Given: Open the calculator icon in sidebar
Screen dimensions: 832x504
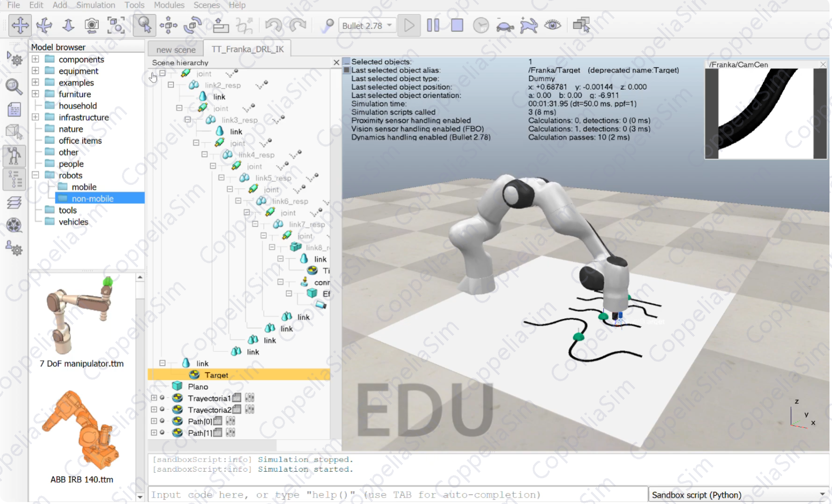Looking at the screenshot, I should pyautogui.click(x=14, y=110).
